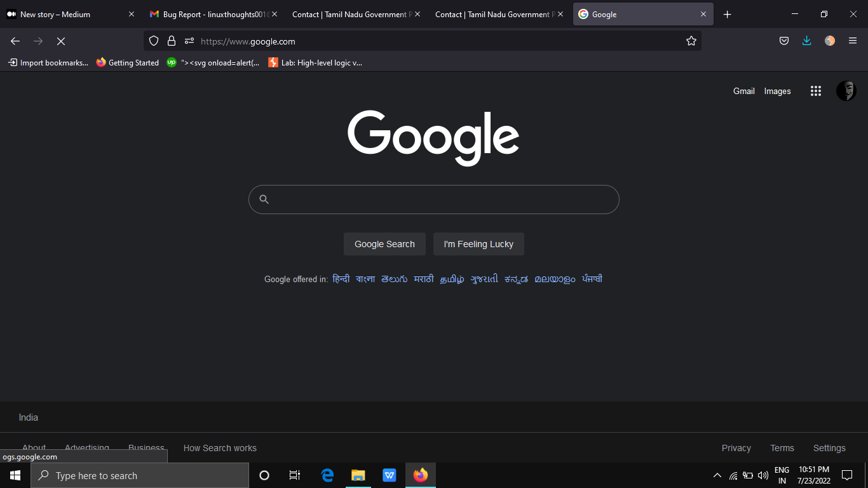Image resolution: width=868 pixels, height=488 pixels.
Task: View site security via the padlock icon
Action: [x=172, y=41]
